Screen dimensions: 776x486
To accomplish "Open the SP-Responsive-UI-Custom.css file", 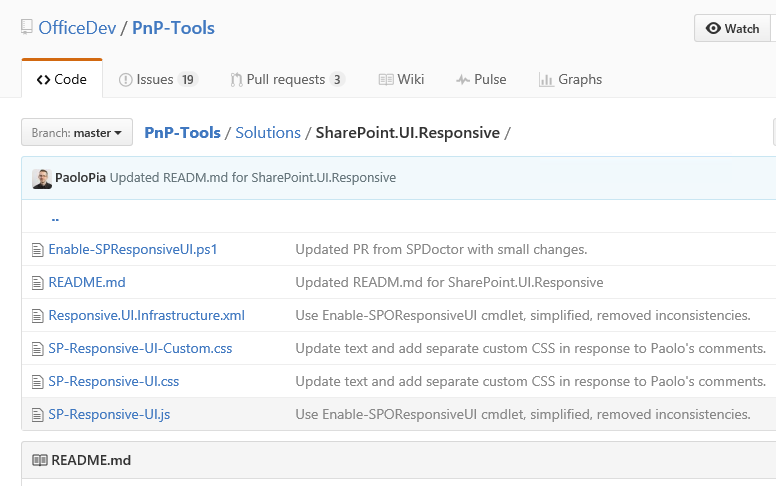I will click(x=141, y=349).
